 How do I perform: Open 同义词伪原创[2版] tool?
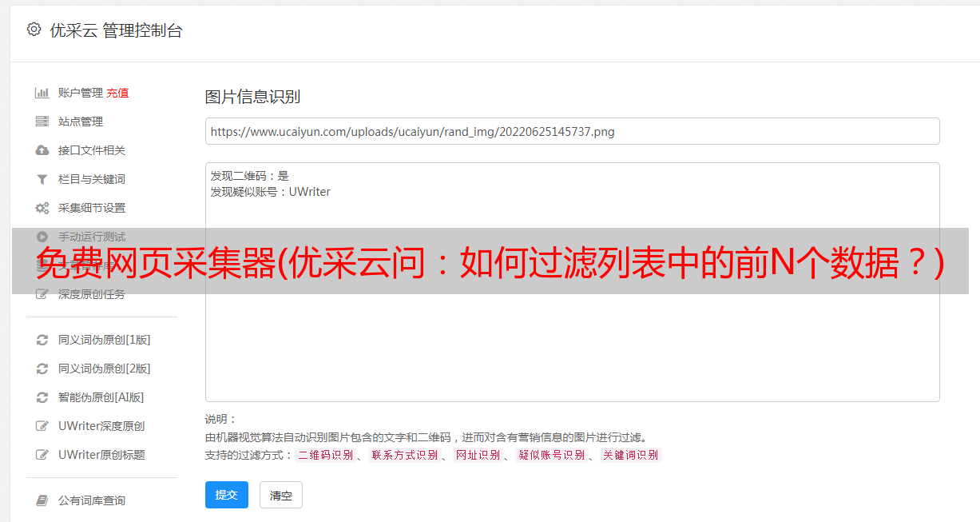(x=105, y=369)
